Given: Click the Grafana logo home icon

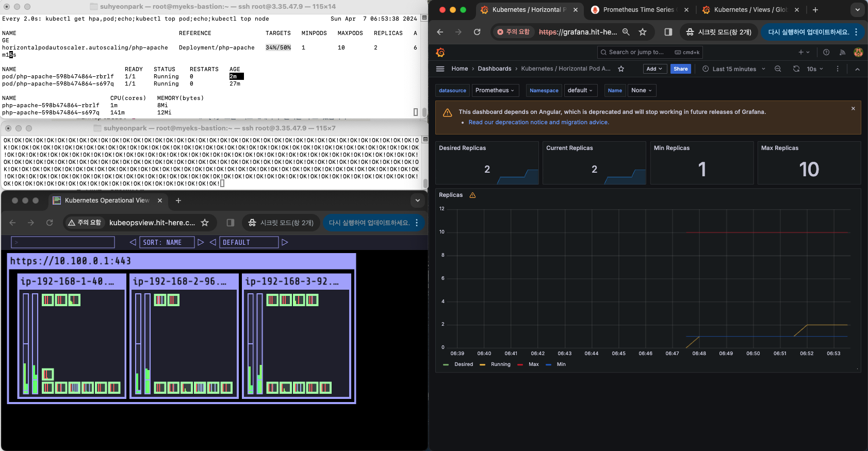Looking at the screenshot, I should [440, 52].
